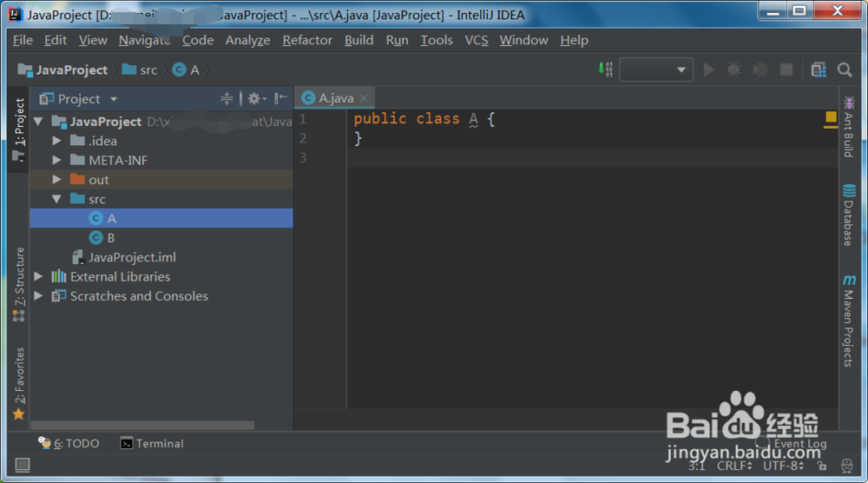The width and height of the screenshot is (868, 483).
Task: Click the project tree horizontal scrollbar
Action: (142, 426)
